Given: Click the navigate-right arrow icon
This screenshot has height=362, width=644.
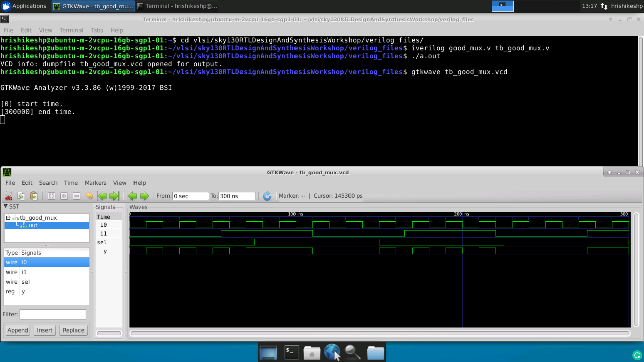Looking at the screenshot, I should point(144,196).
